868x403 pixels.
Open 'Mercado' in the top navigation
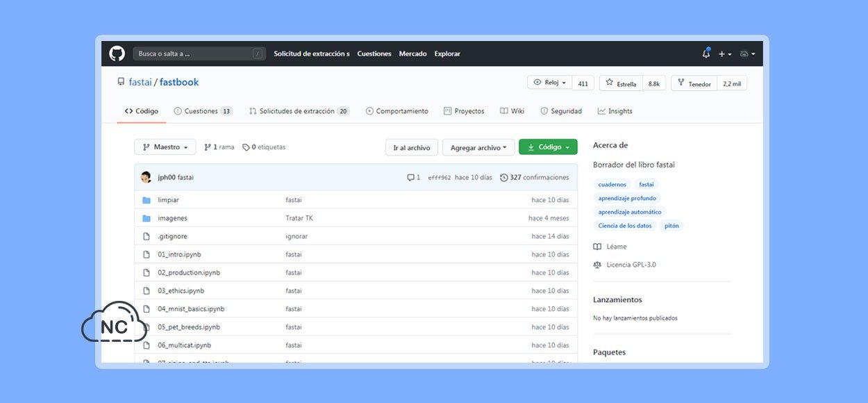(412, 54)
